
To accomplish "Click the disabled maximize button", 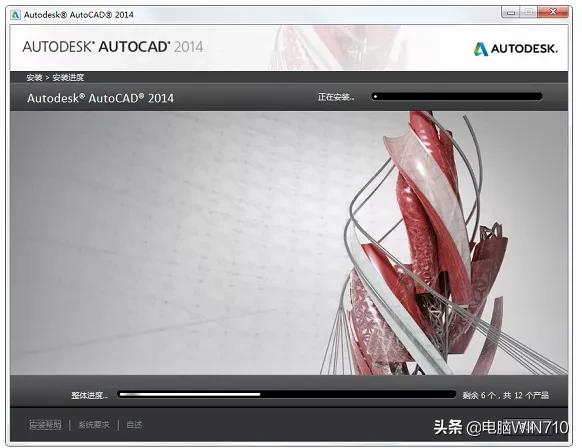I will [x=529, y=12].
